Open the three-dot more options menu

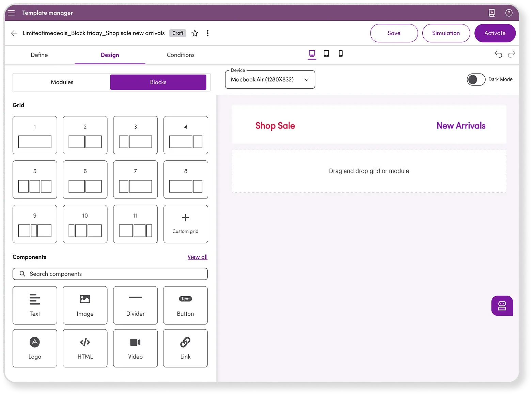click(208, 33)
